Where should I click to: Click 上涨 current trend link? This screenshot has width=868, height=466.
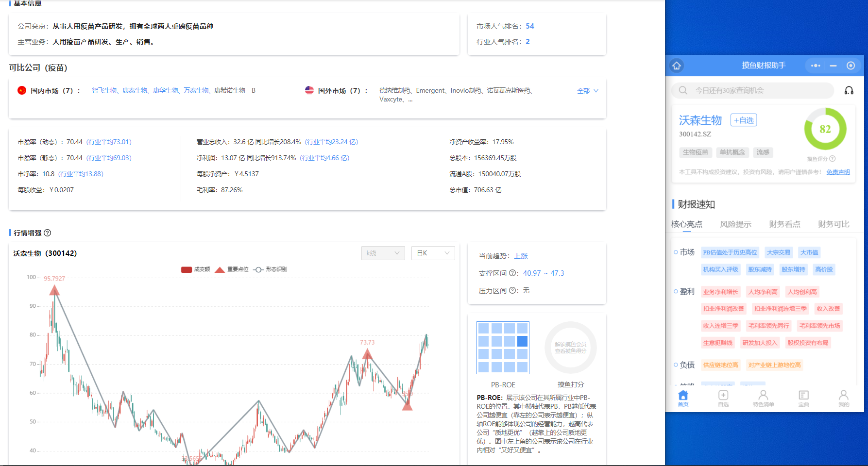click(x=521, y=256)
